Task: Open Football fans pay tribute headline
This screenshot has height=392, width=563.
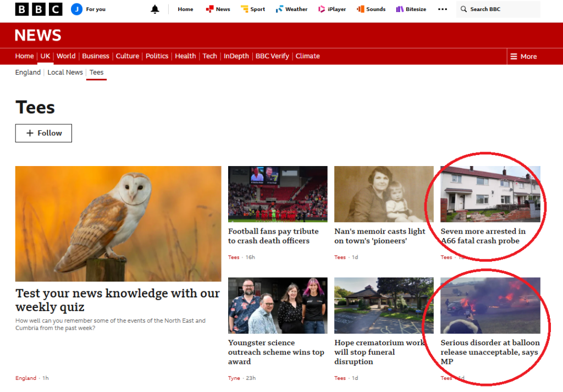Action: point(273,236)
